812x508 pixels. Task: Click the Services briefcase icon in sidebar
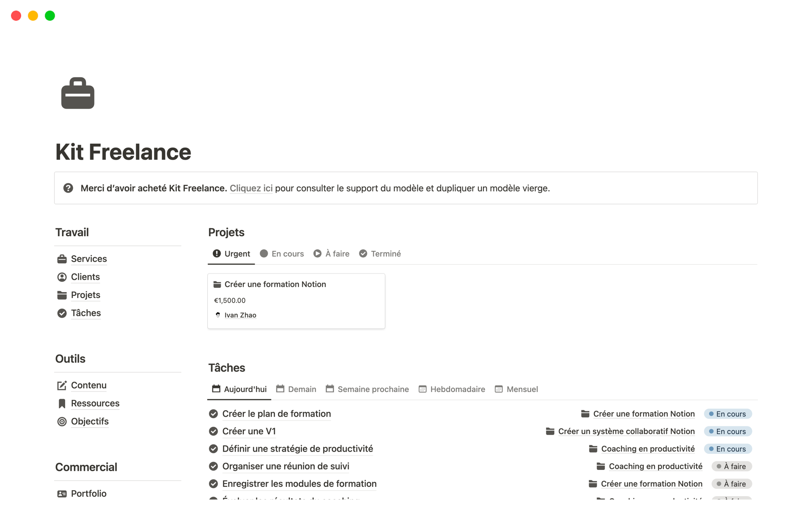coord(62,259)
